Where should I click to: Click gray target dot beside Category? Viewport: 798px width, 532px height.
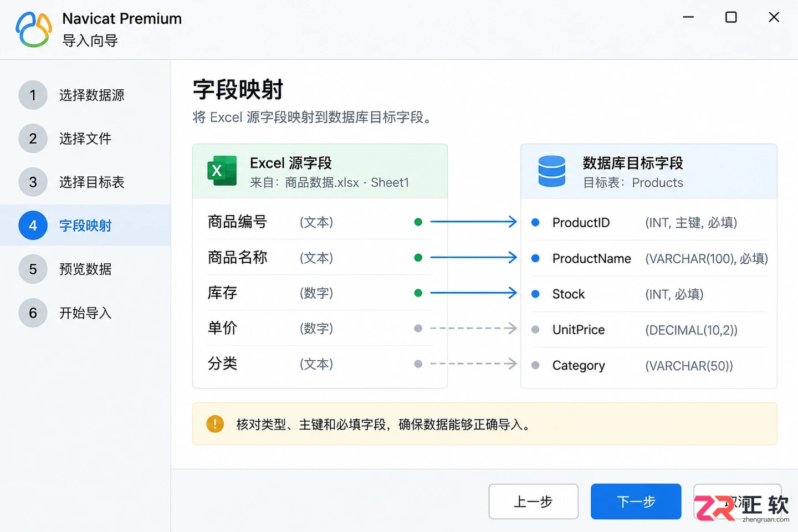pyautogui.click(x=535, y=365)
